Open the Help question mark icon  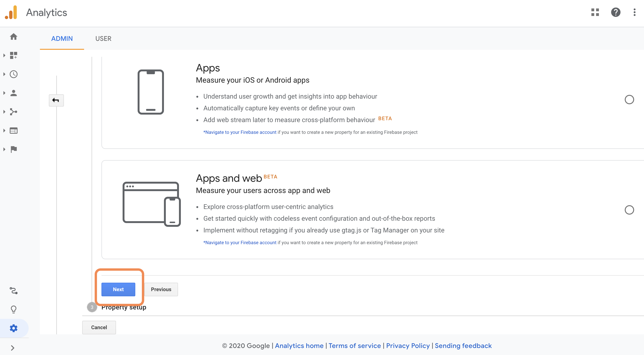616,12
